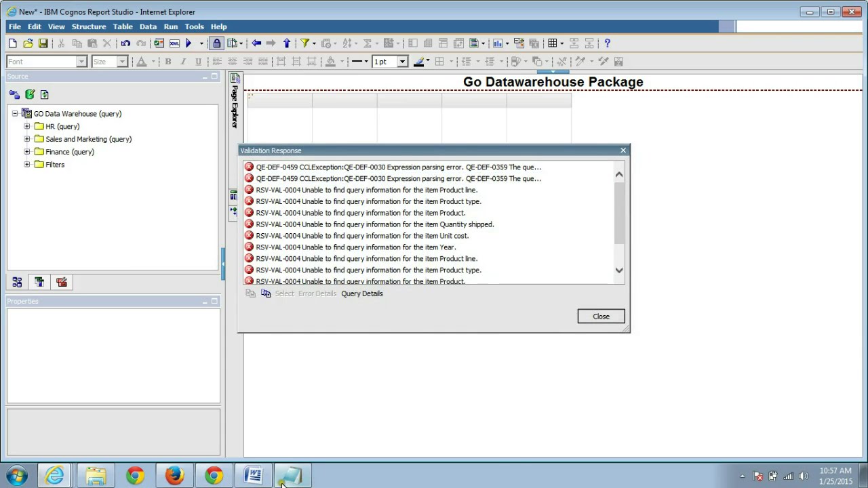
Task: Open the line style dropdown arrow
Action: (x=366, y=62)
